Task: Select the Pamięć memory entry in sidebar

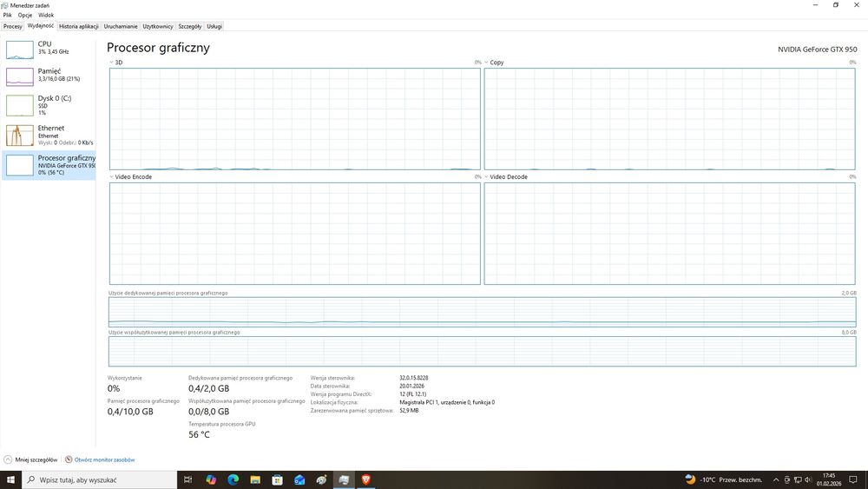Action: tap(49, 77)
